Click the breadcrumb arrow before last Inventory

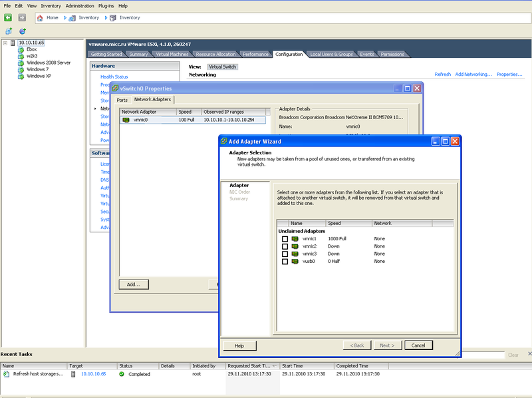106,18
